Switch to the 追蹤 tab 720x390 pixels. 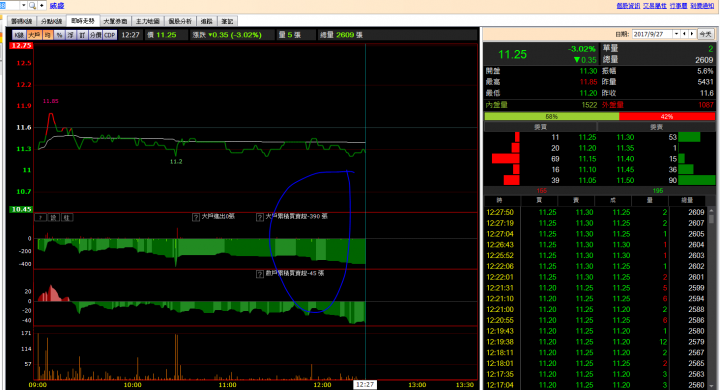click(x=207, y=21)
